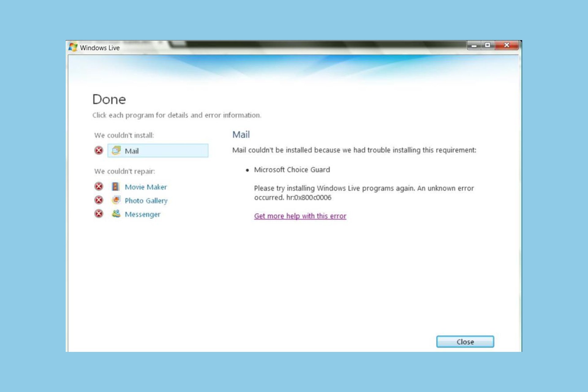Maximize the Windows Live window
588x392 pixels.
tap(488, 45)
